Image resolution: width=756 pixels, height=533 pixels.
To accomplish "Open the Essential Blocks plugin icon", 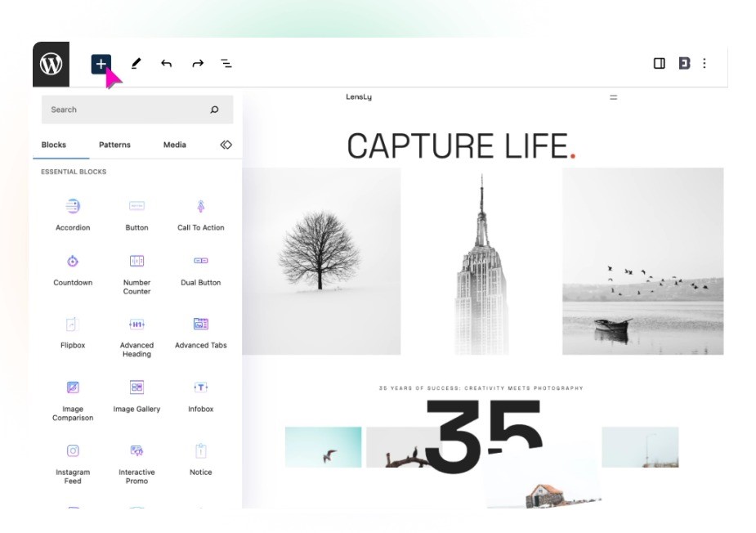I will pos(684,63).
